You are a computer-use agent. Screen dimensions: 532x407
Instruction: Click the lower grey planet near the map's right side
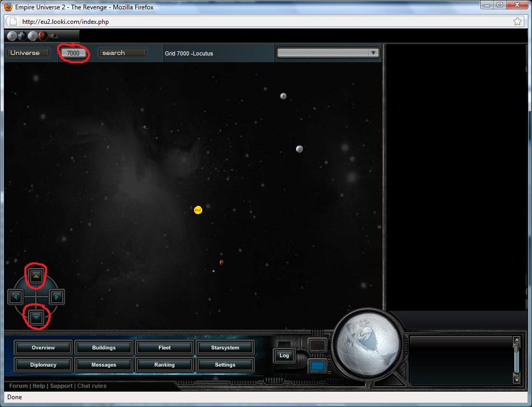299,149
